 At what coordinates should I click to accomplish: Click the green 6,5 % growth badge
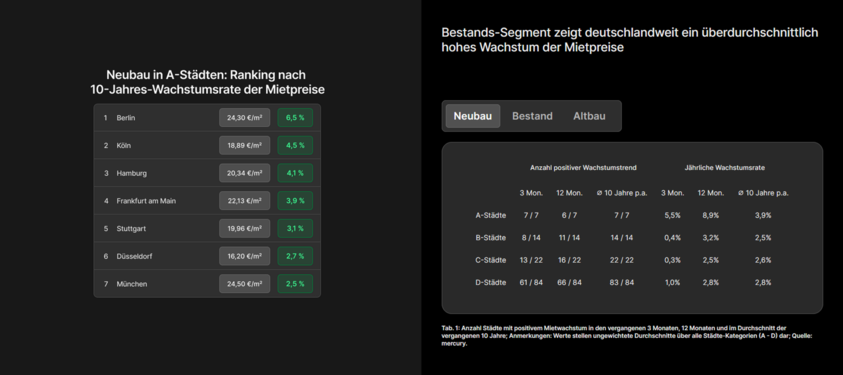point(295,118)
